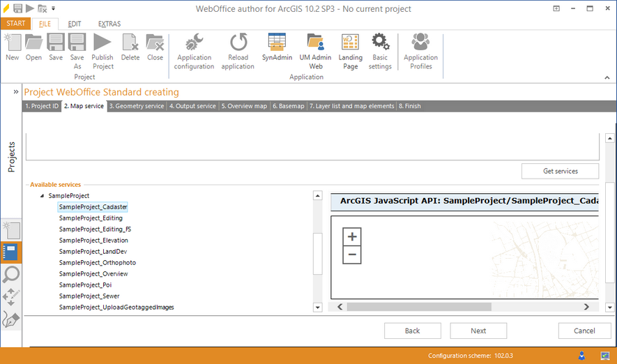Choose Save As in the ribbon

(x=77, y=52)
